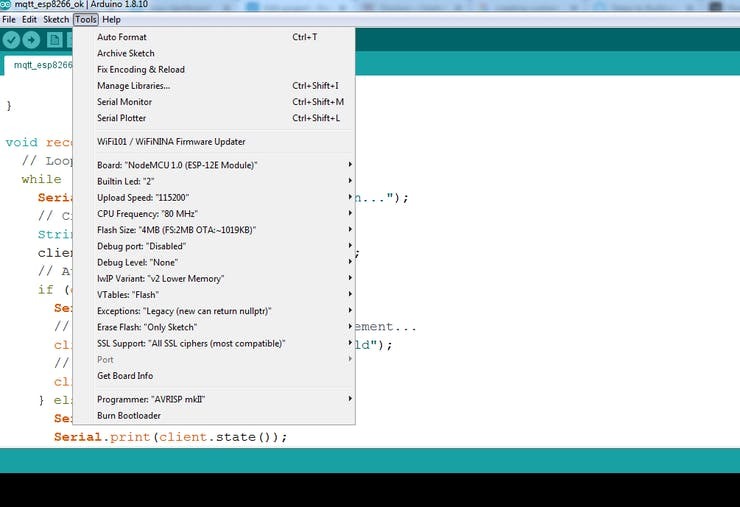Click the Upload arrow toolbar icon
This screenshot has height=507, width=740.
click(31, 40)
